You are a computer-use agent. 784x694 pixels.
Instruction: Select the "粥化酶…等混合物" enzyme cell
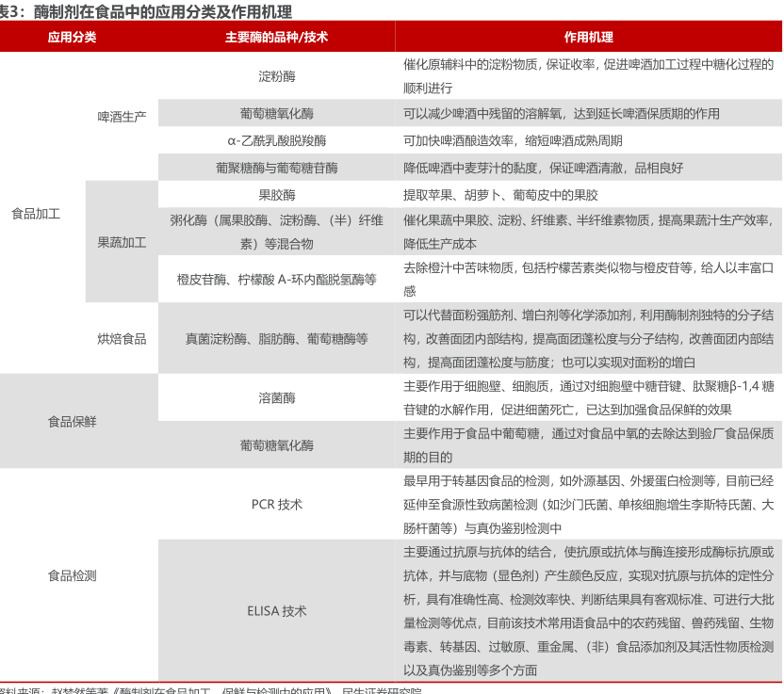tap(276, 232)
